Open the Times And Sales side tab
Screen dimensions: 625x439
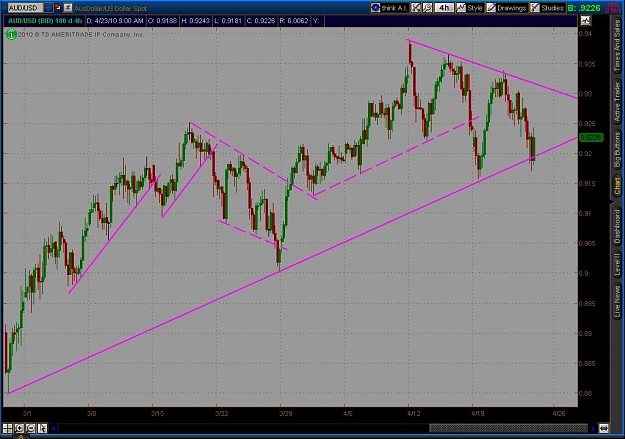tap(617, 45)
